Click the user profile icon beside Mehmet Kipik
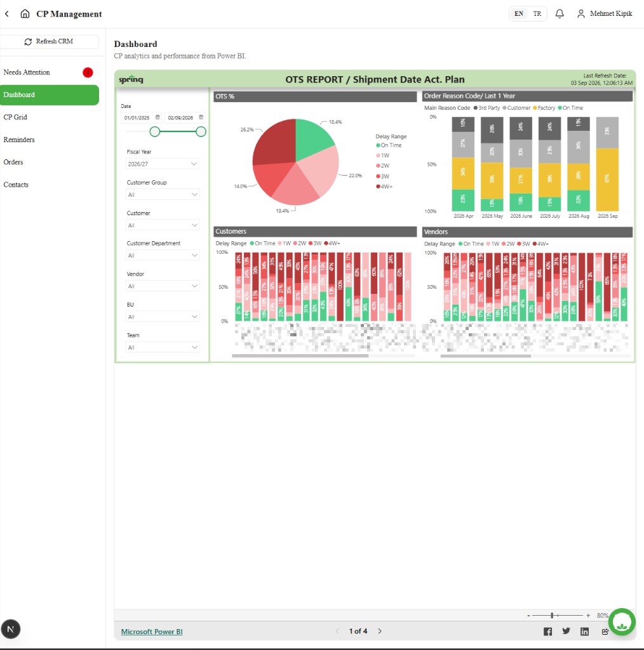 [581, 14]
